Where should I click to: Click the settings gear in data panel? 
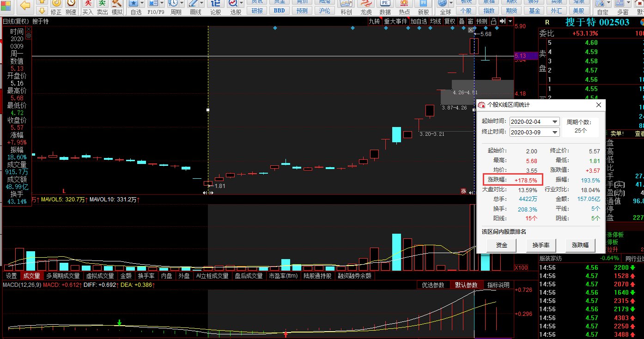[29, 36]
